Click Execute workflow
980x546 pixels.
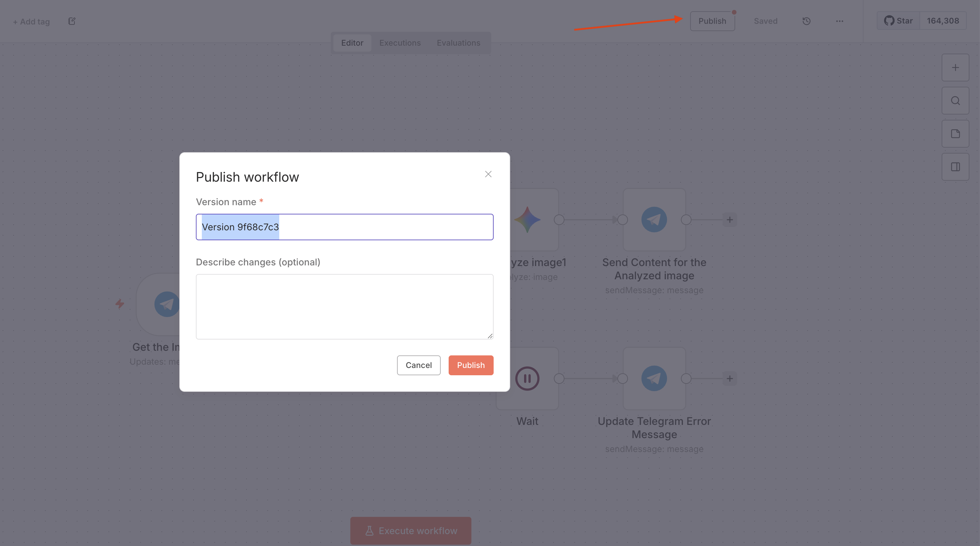coord(410,530)
